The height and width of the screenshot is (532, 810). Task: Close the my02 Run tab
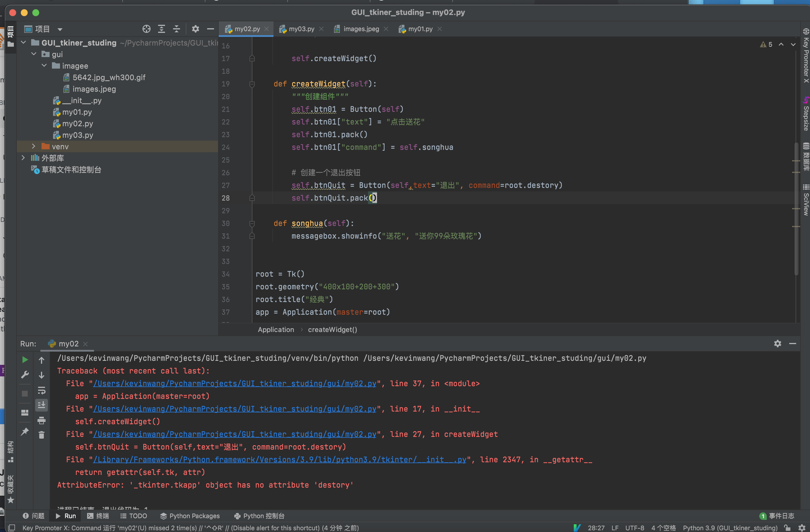[x=85, y=344]
